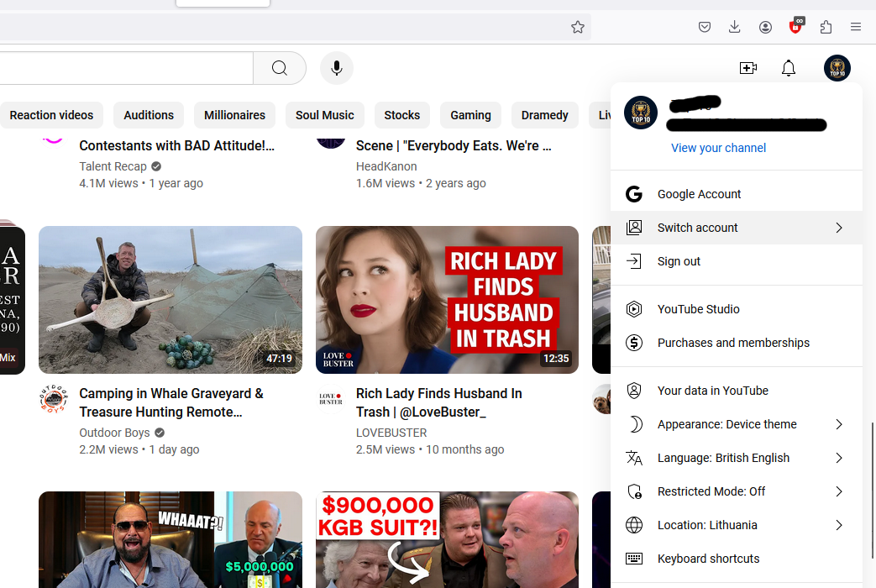Open the Create video icon
The image size is (876, 588).
pyautogui.click(x=747, y=68)
